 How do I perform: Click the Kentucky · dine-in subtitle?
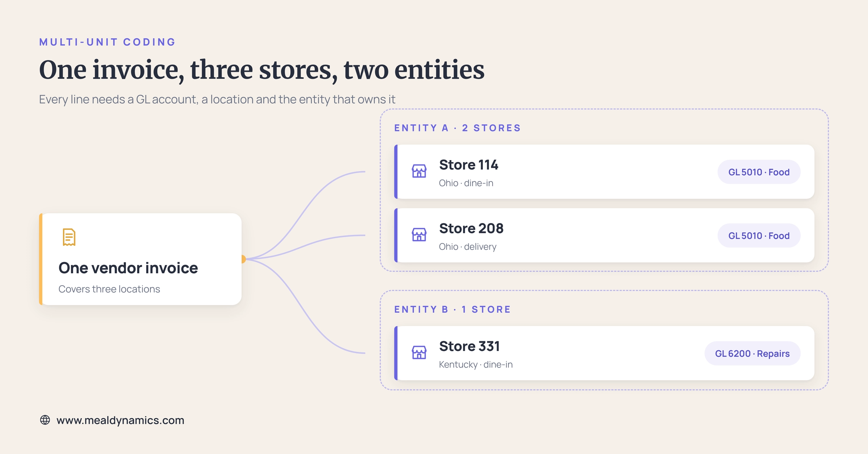coord(476,364)
